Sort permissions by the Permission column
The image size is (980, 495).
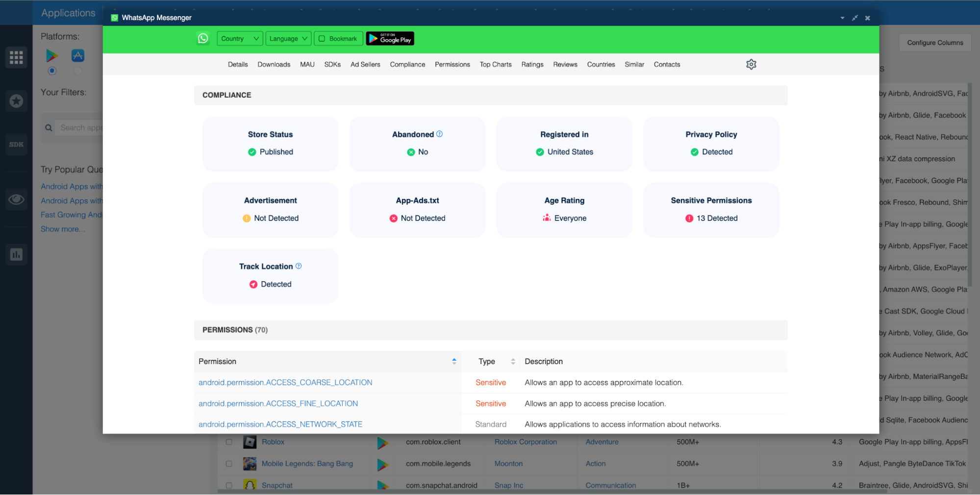pyautogui.click(x=454, y=361)
